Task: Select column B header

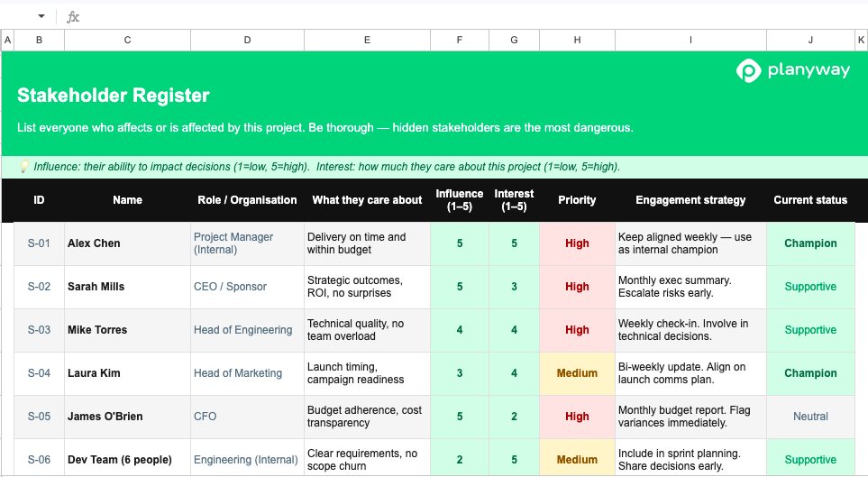Action: click(39, 40)
